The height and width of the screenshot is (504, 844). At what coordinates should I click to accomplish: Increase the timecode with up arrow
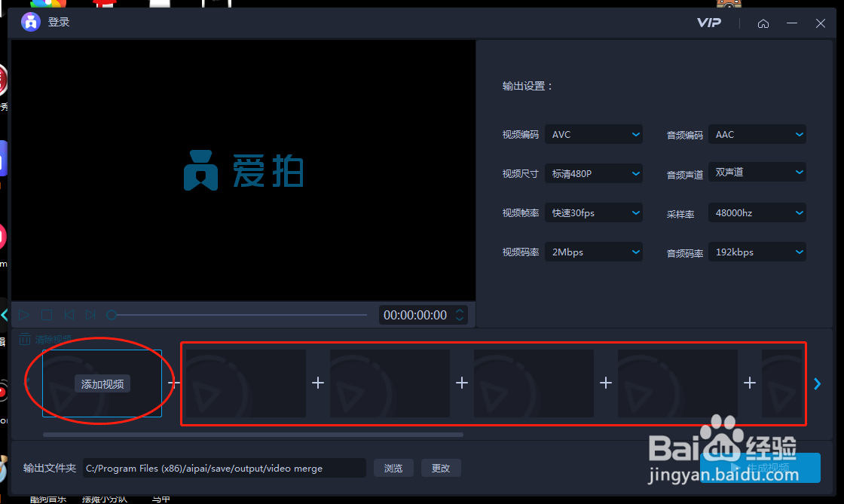460,310
